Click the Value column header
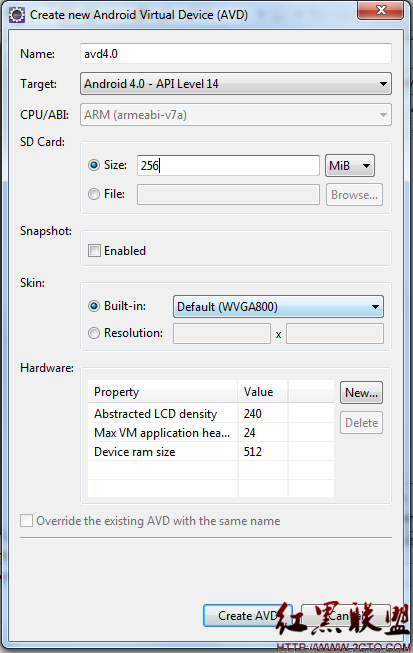The height and width of the screenshot is (653, 413). tap(263, 392)
